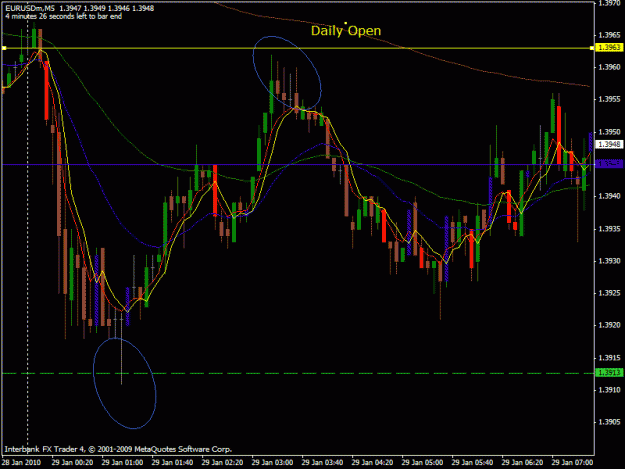Click the '28 Jan 2010' time label
Image resolution: width=625 pixels, height=469 pixels.
click(21, 463)
